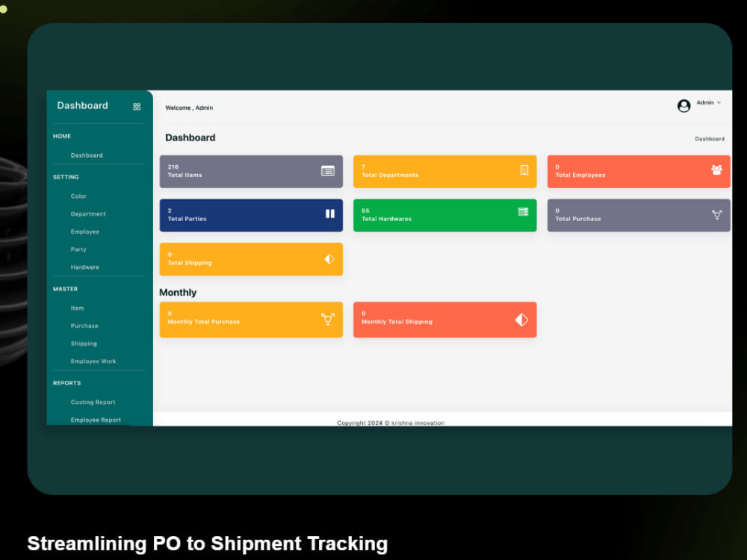The height and width of the screenshot is (560, 747).
Task: Open the Party settings page
Action: (78, 249)
